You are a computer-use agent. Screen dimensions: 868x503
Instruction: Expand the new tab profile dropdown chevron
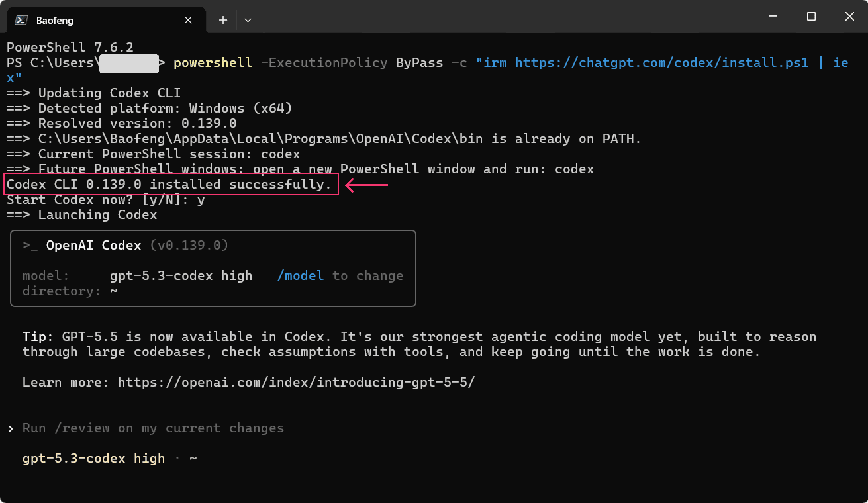(248, 20)
